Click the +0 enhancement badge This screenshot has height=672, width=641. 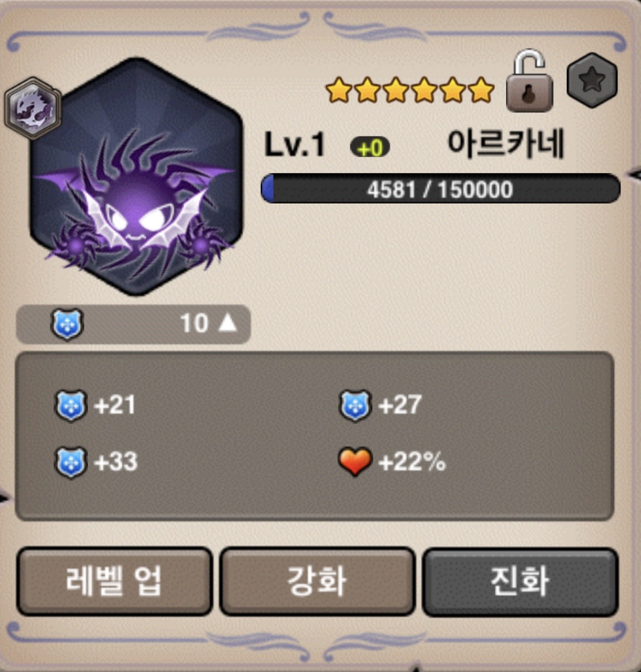point(370,148)
